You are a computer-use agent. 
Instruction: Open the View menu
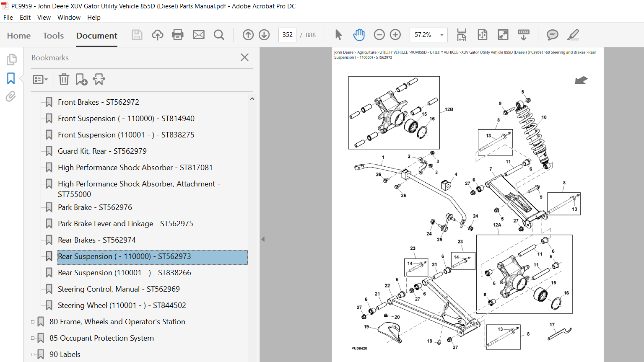(44, 18)
